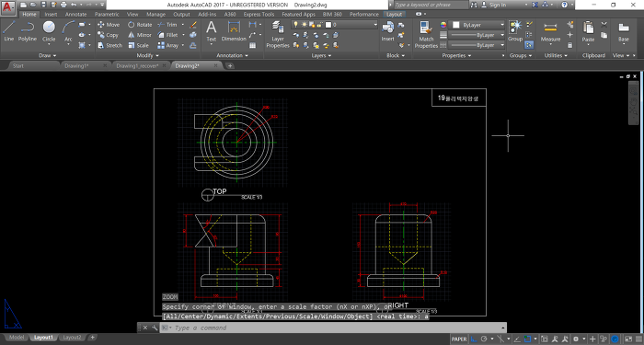
Task: Click the object color wheel icon
Action: pyautogui.click(x=443, y=25)
